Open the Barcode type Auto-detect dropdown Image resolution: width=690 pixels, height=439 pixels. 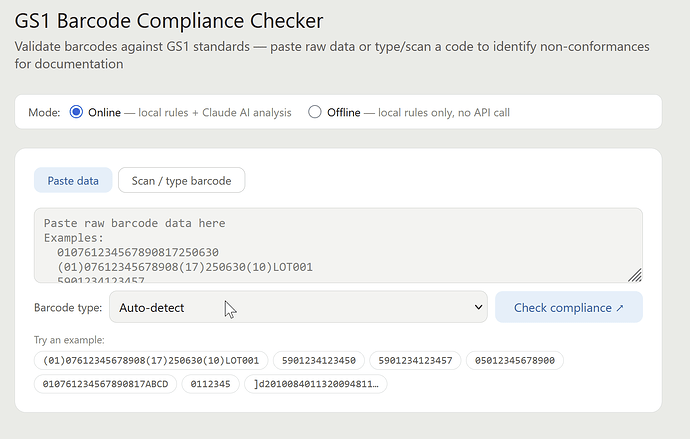pos(298,307)
